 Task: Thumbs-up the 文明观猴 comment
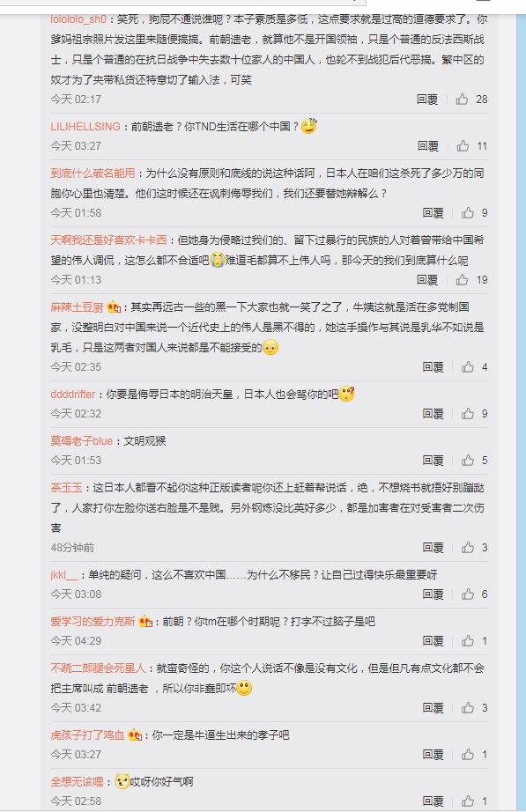coord(468,460)
